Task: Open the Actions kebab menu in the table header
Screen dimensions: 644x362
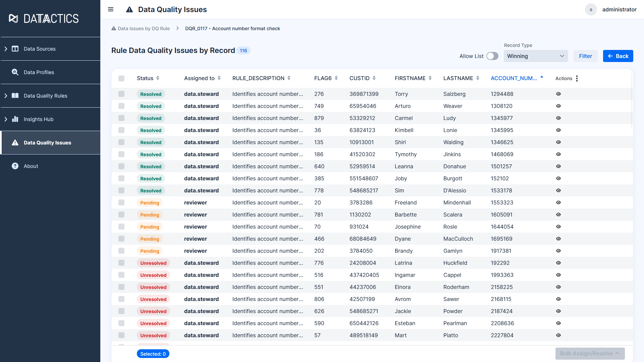Action: (x=577, y=78)
